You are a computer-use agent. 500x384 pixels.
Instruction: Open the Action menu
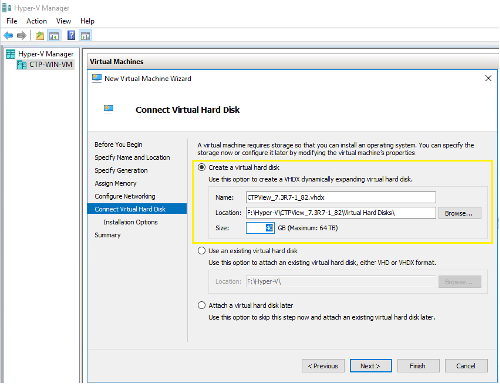tap(36, 21)
